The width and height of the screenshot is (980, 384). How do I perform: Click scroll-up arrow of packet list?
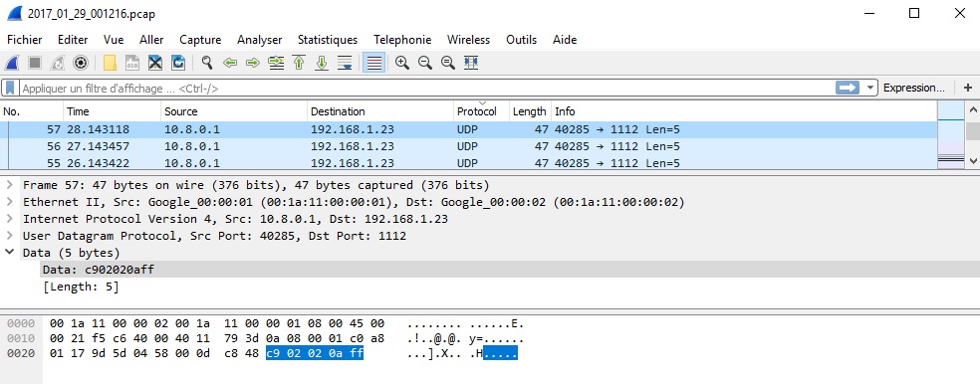[x=972, y=110]
